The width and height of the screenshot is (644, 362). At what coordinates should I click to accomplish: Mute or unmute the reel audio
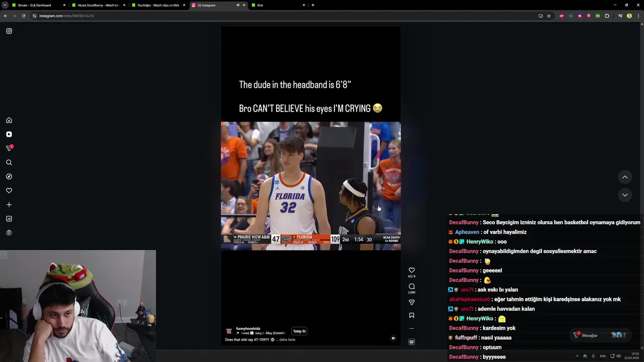[393, 338]
